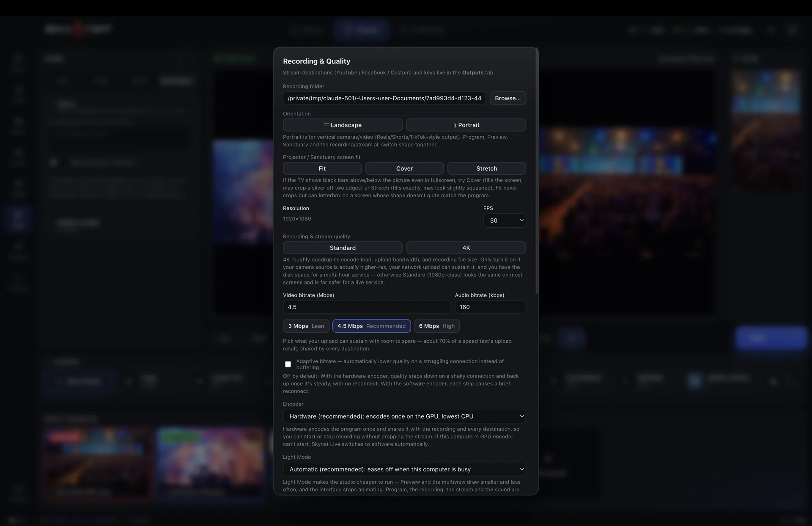812x526 pixels.
Task: Select 4K recording quality
Action: (466, 248)
